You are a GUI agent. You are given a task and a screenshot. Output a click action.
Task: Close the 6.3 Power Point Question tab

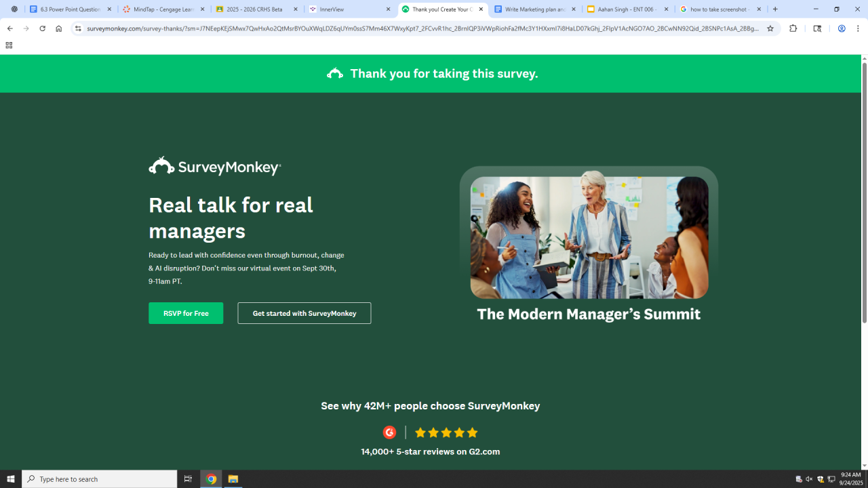[109, 9]
